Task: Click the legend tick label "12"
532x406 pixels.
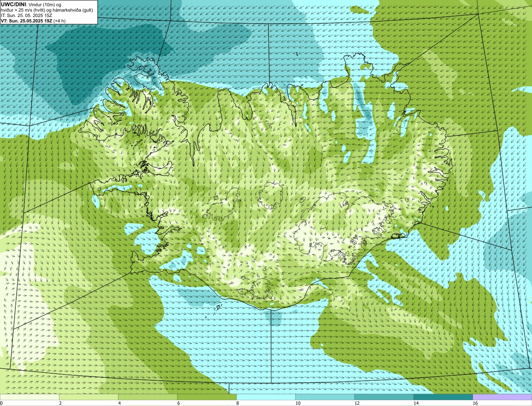Action: pyautogui.click(x=357, y=403)
